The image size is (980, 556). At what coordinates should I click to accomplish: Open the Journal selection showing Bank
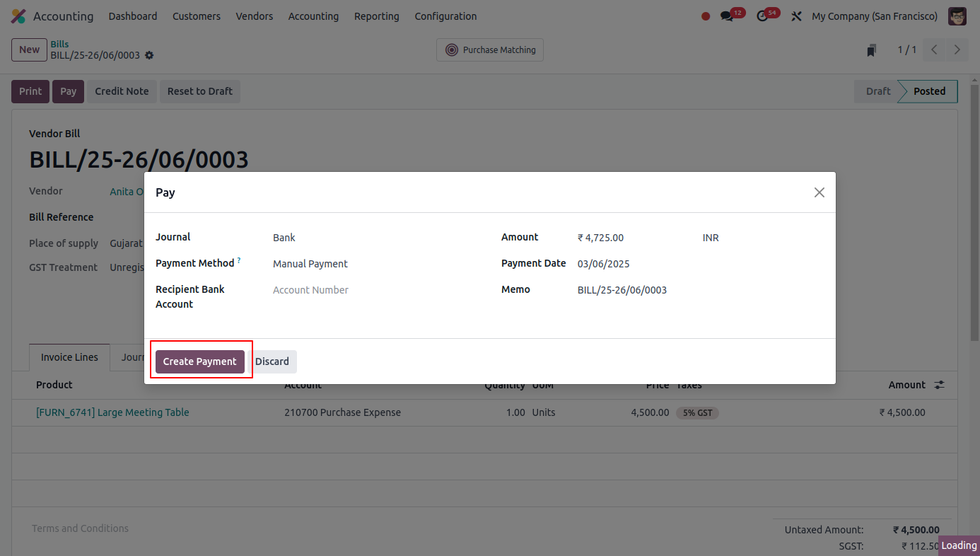point(284,237)
